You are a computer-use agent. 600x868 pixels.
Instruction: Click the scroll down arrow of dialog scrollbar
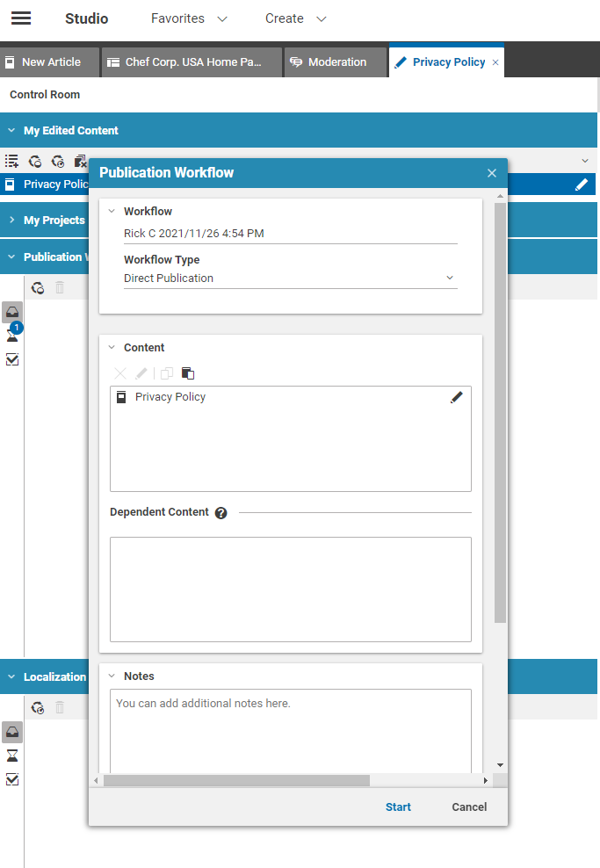pos(501,765)
